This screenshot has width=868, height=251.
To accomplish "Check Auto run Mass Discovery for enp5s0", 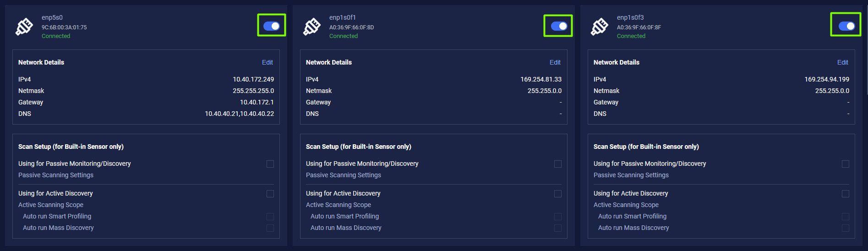I will click(270, 228).
